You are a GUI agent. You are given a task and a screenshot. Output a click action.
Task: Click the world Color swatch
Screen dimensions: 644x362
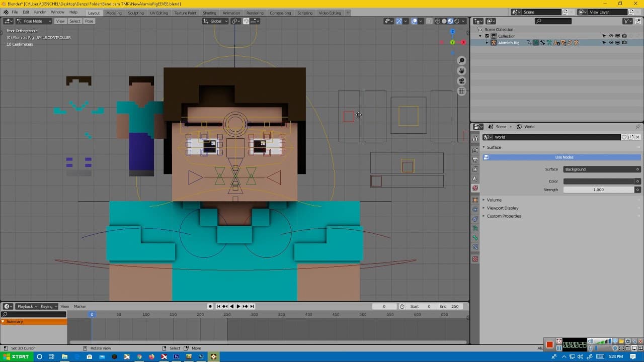click(x=599, y=181)
